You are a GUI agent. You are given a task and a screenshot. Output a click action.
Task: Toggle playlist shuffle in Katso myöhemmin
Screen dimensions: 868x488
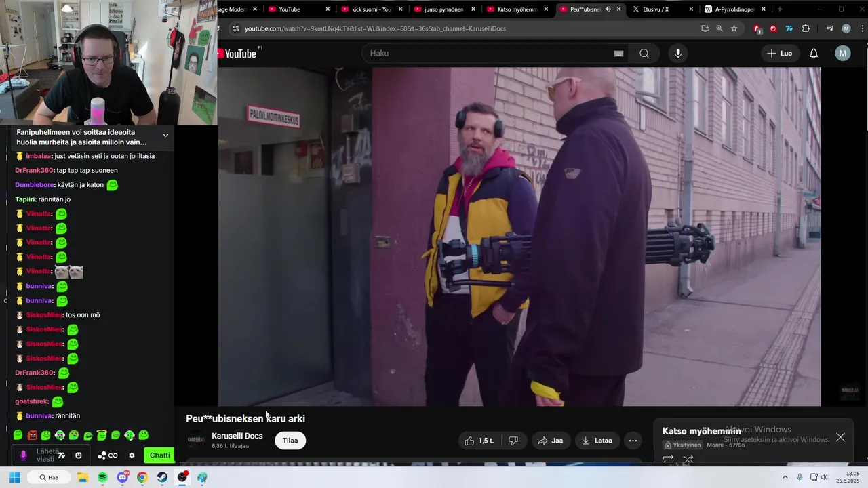click(688, 460)
